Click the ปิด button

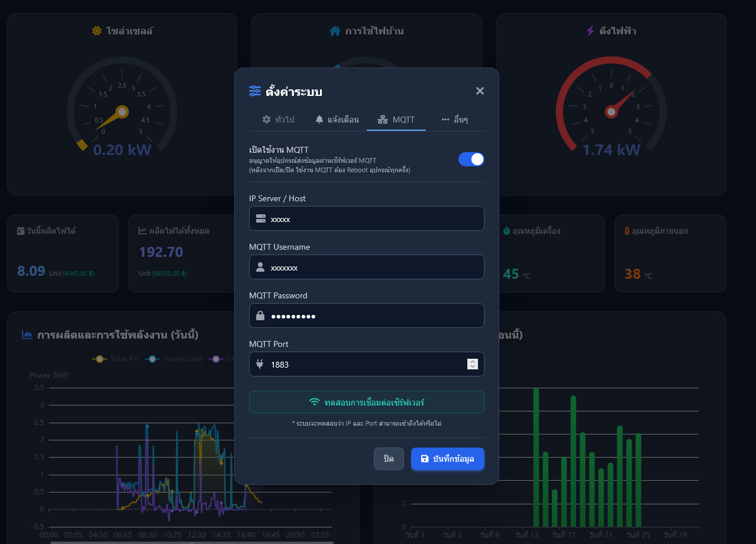(389, 459)
